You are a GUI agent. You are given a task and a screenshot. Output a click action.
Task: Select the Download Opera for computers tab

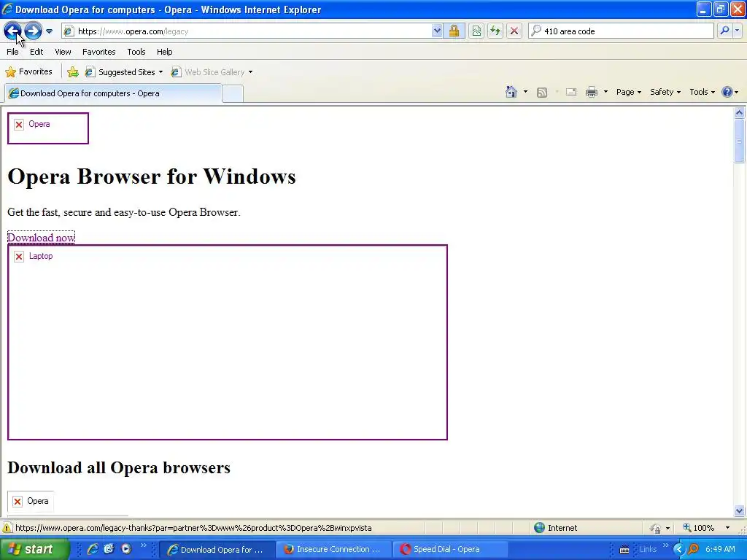click(x=113, y=93)
